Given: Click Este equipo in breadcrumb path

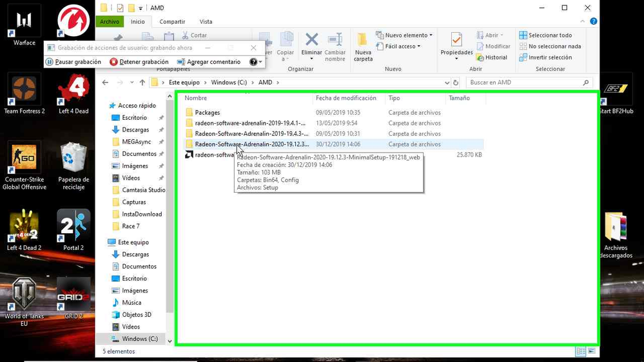Looking at the screenshot, I should [184, 82].
